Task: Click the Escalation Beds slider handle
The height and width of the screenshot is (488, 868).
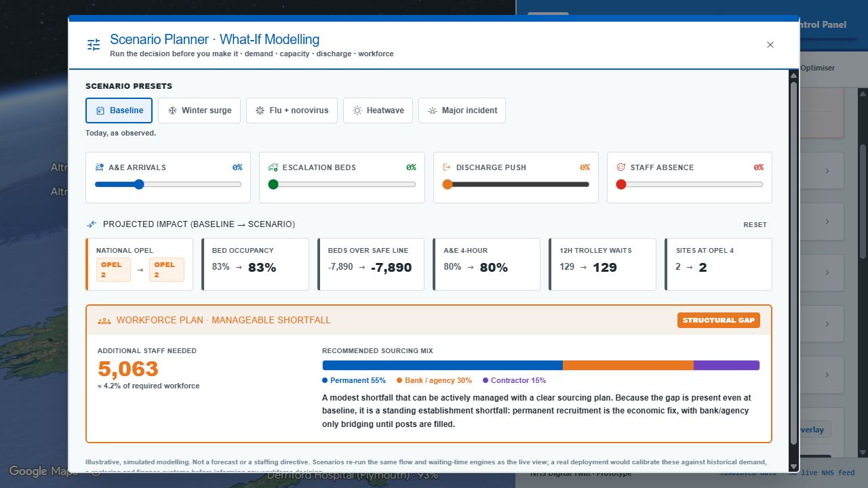Action: click(x=273, y=184)
